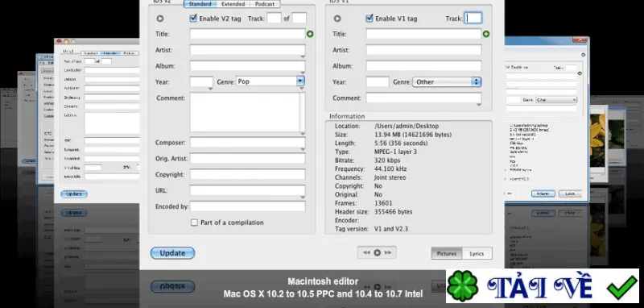Screen dimensions: 644x308
Task: Click the V1 Track input field
Action: (473, 18)
